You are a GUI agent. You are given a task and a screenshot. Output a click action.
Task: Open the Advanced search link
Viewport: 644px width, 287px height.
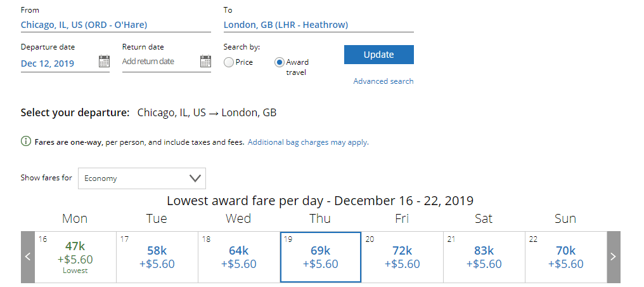pos(383,81)
